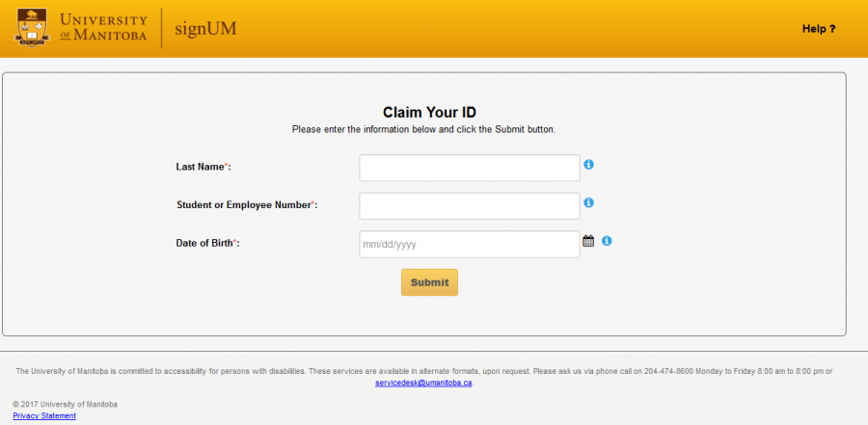Click the Student or Employee Number label
Viewport: 868px width, 425px height.
pos(247,205)
